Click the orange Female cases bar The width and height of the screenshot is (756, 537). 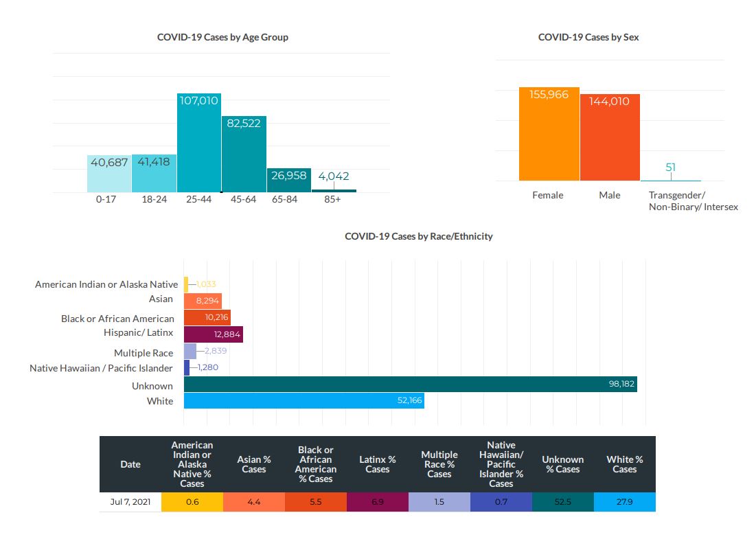click(x=549, y=135)
